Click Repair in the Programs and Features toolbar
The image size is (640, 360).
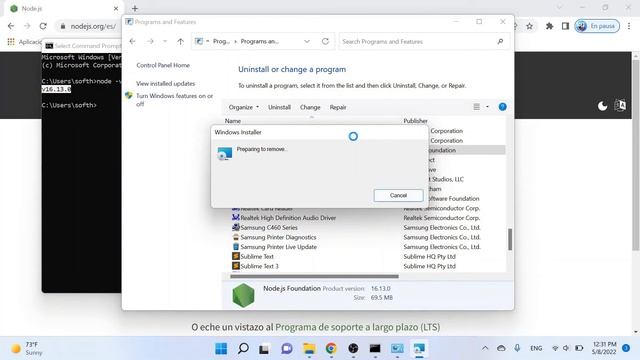coord(338,107)
